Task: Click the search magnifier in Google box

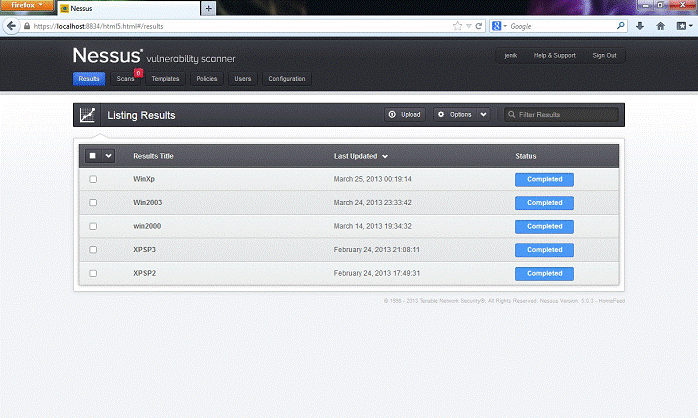Action: (620, 26)
